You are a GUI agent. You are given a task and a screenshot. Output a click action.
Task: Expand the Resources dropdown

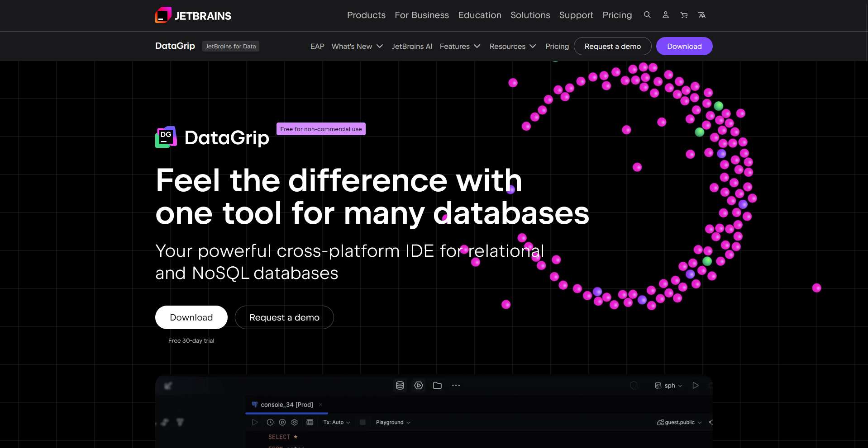point(513,46)
